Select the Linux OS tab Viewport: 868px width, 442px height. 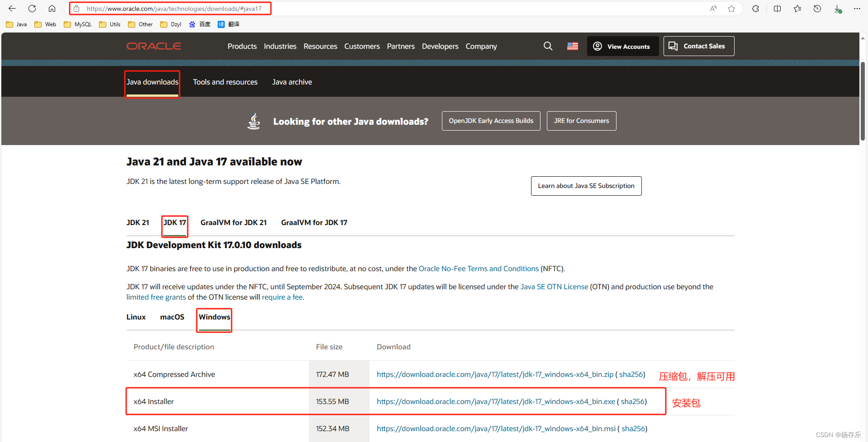point(136,317)
